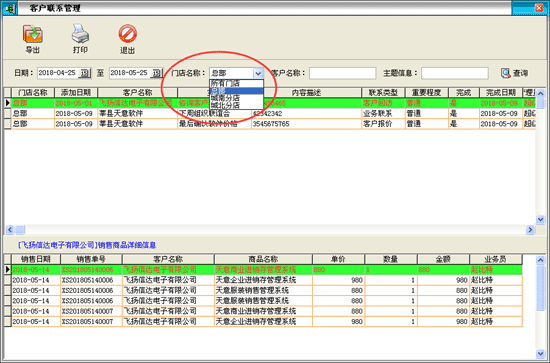Click the 重要程度 column header
The image size is (550, 363).
427,93
